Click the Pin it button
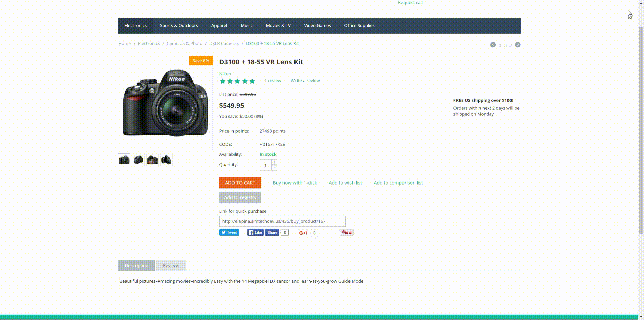The width and height of the screenshot is (644, 320). coord(347,232)
